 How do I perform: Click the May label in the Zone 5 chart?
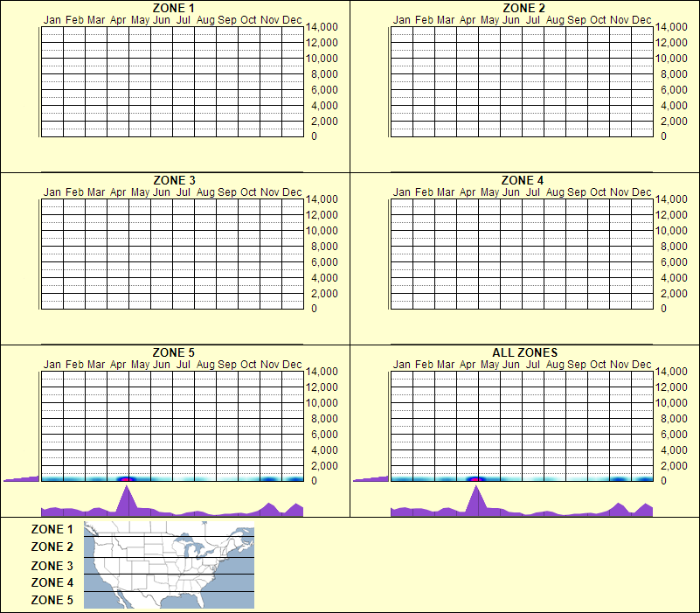click(x=140, y=365)
